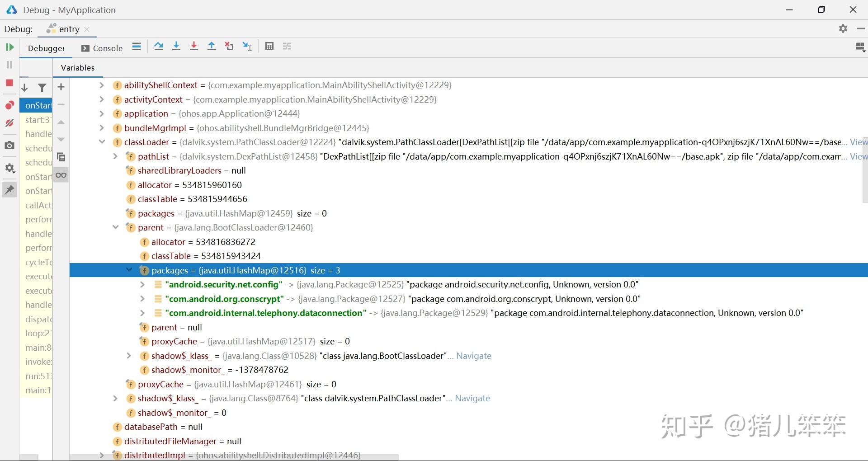
Task: Click the Run to Cursor icon
Action: pos(247,47)
